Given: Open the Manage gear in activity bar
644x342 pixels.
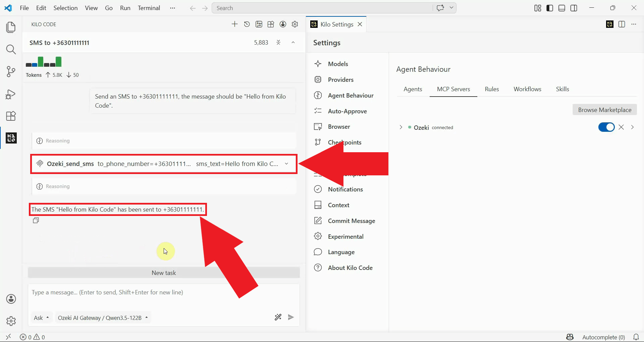Looking at the screenshot, I should [11, 321].
